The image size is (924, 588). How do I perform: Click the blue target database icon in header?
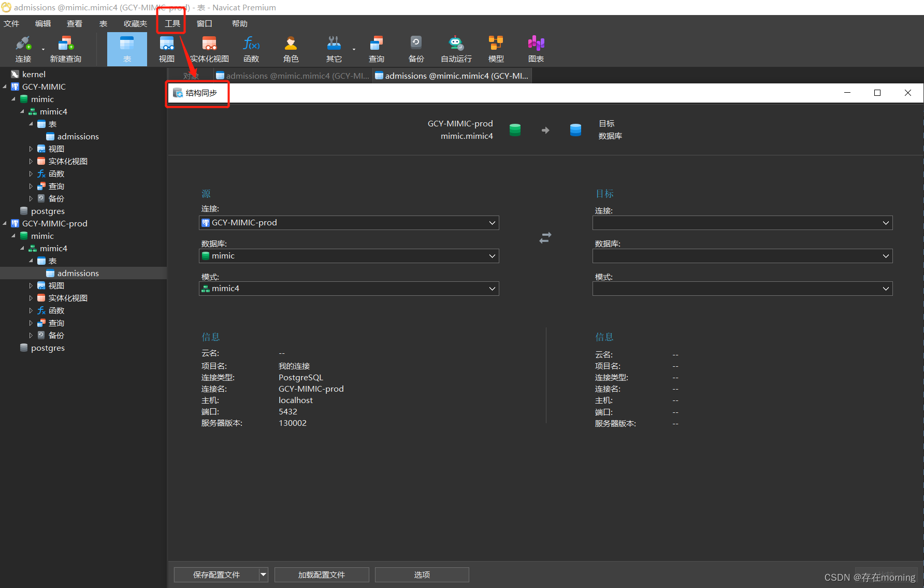tap(575, 130)
